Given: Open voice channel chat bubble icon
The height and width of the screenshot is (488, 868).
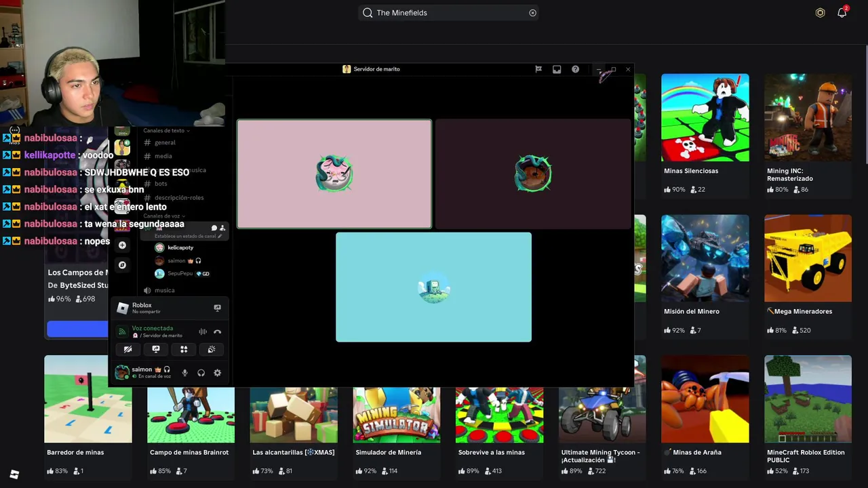Looking at the screenshot, I should point(214,228).
